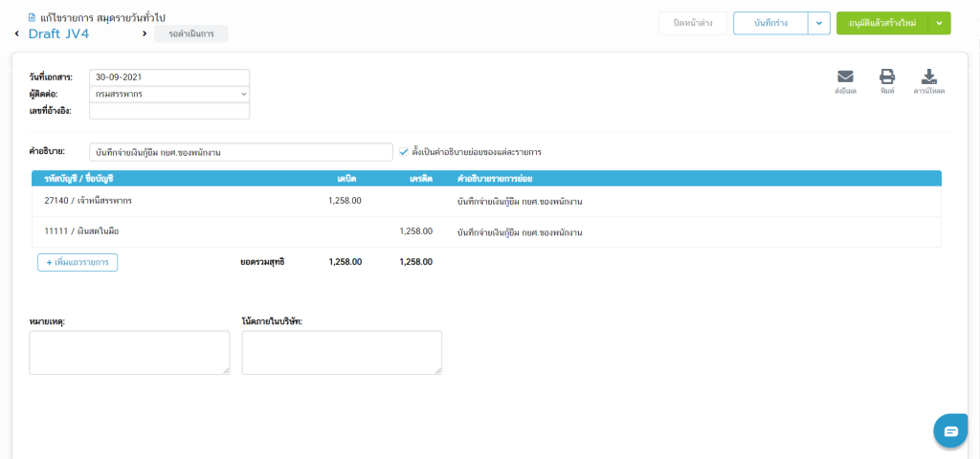Viewport: 980px width, 459px height.
Task: Open the chat support bubble
Action: [x=950, y=431]
